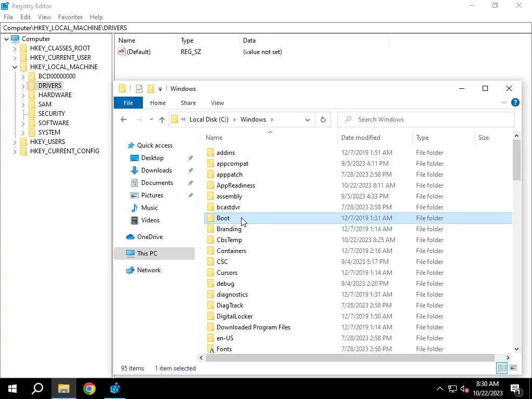Open address bar history dropdown

tap(308, 120)
